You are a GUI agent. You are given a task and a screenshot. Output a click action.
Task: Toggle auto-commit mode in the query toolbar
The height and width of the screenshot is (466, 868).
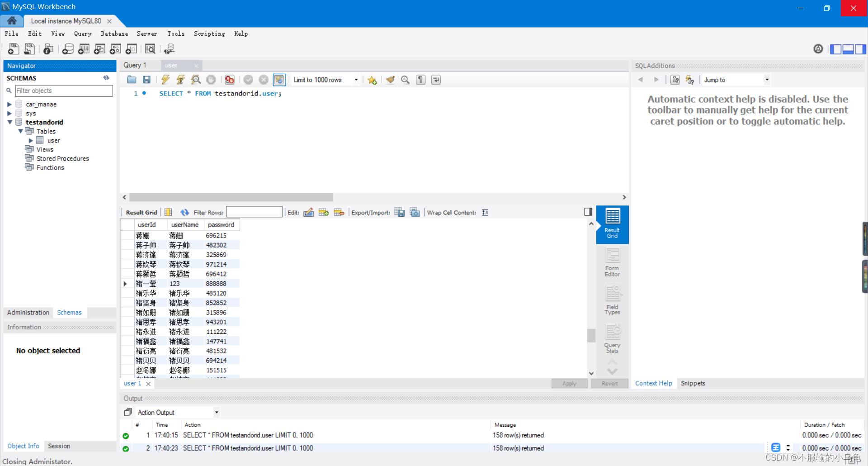coord(279,80)
